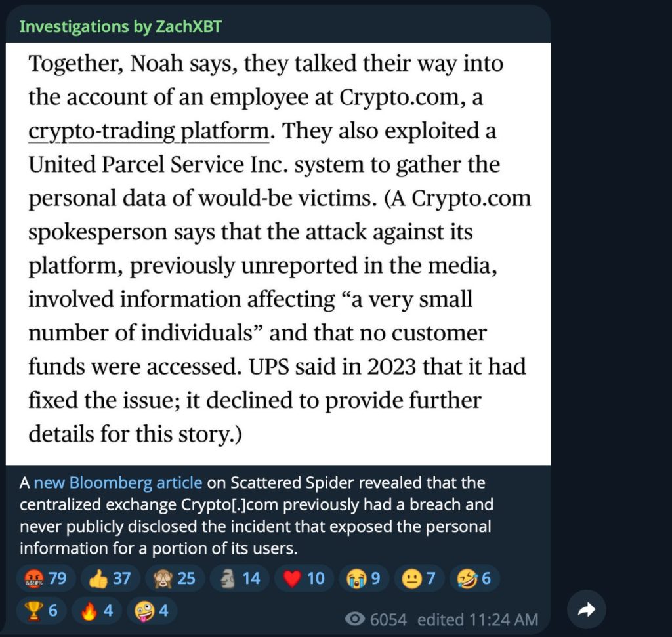Viewport: 672px width, 637px height.
Task: Toggle the angry face reaction with 79
Action: pos(45,578)
